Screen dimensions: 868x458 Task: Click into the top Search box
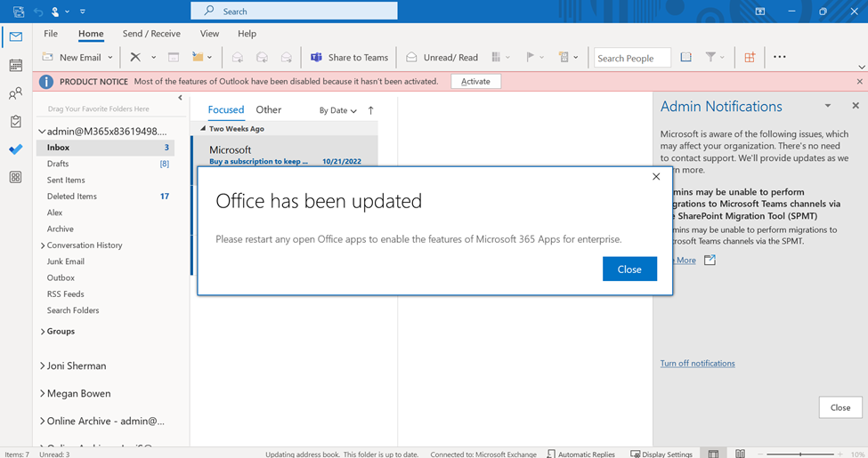point(294,11)
